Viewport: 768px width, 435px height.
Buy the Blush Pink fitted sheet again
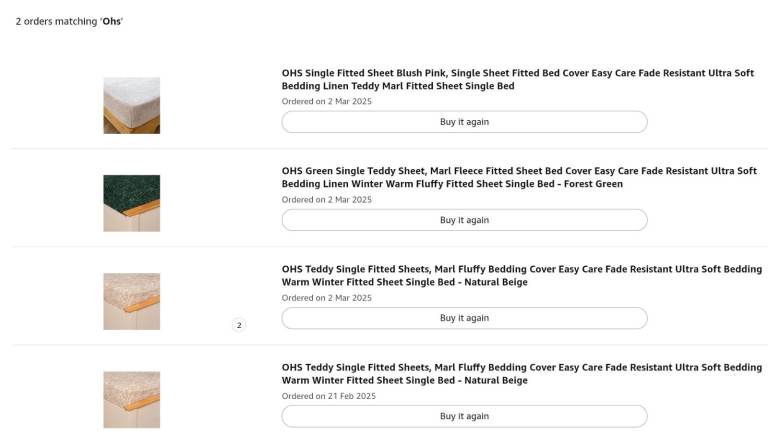(x=464, y=122)
